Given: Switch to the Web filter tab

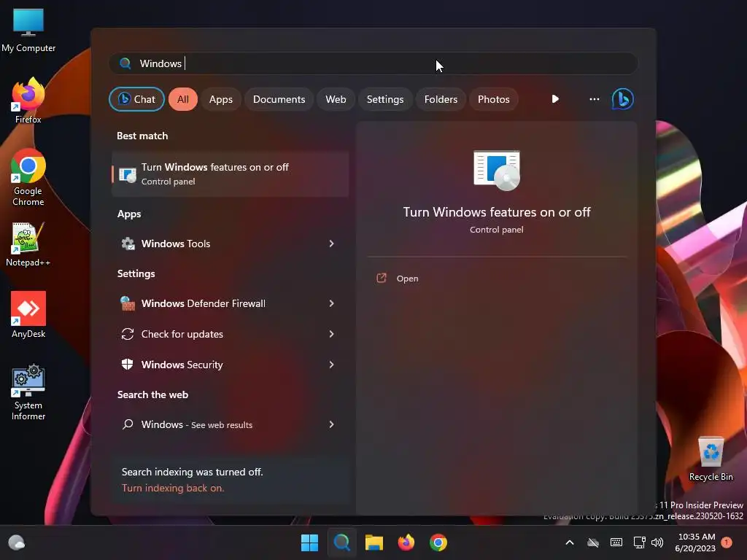Looking at the screenshot, I should [336, 99].
